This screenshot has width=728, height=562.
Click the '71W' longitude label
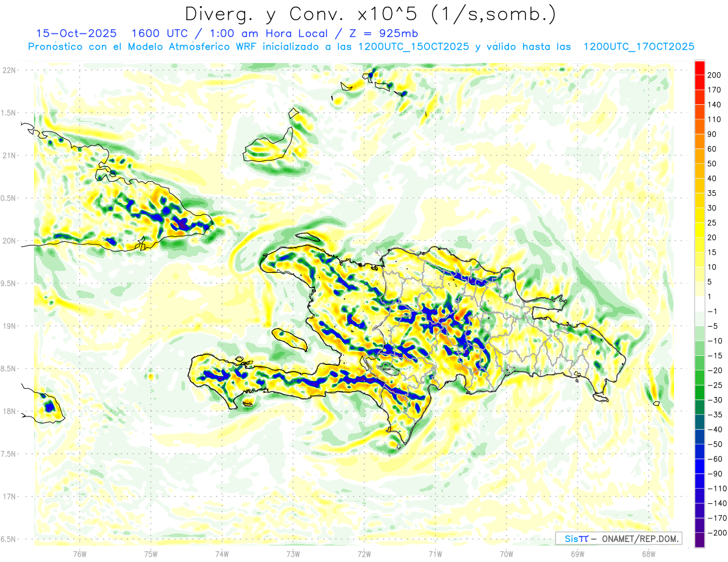[x=435, y=554]
